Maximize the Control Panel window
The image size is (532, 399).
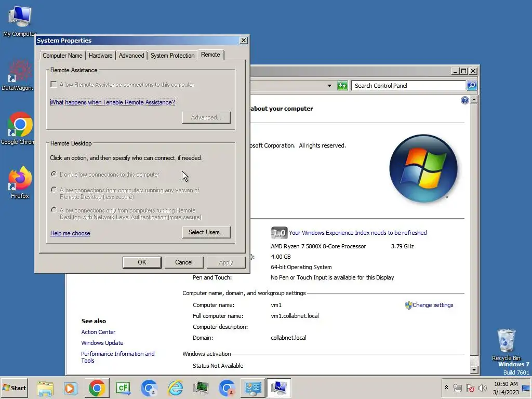coord(464,71)
